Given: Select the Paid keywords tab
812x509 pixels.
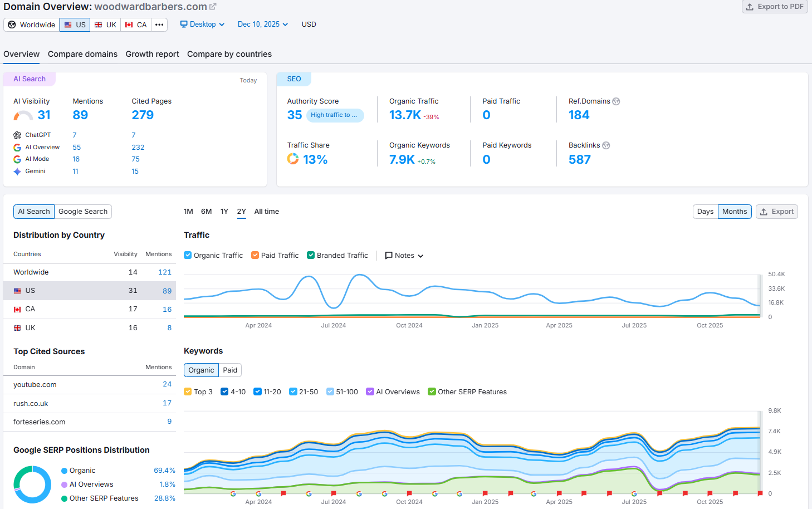Looking at the screenshot, I should tap(230, 370).
